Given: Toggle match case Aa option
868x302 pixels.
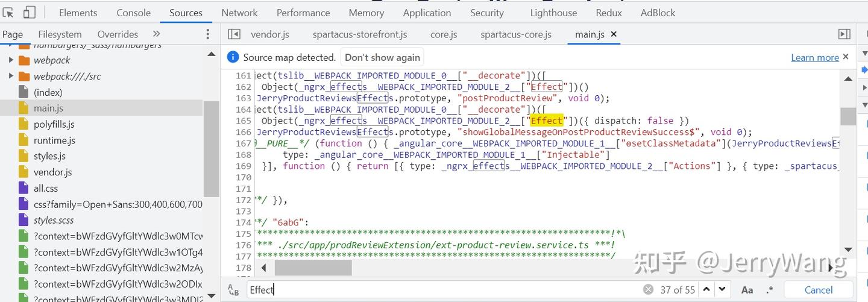Looking at the screenshot, I should [747, 290].
